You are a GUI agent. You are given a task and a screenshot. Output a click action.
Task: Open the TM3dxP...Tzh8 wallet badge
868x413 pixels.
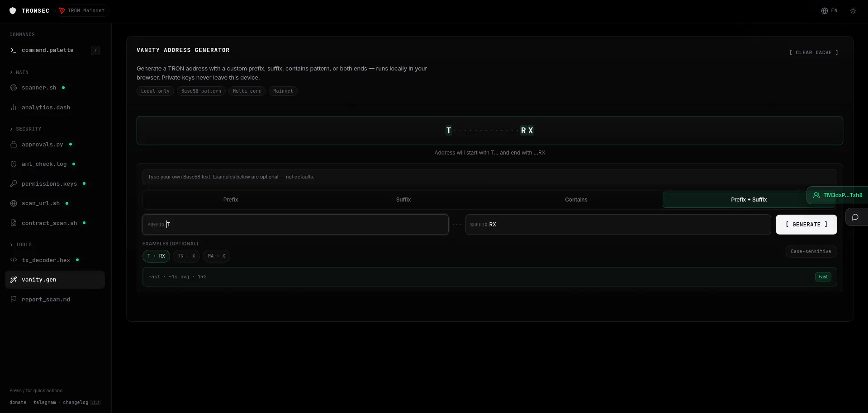837,195
